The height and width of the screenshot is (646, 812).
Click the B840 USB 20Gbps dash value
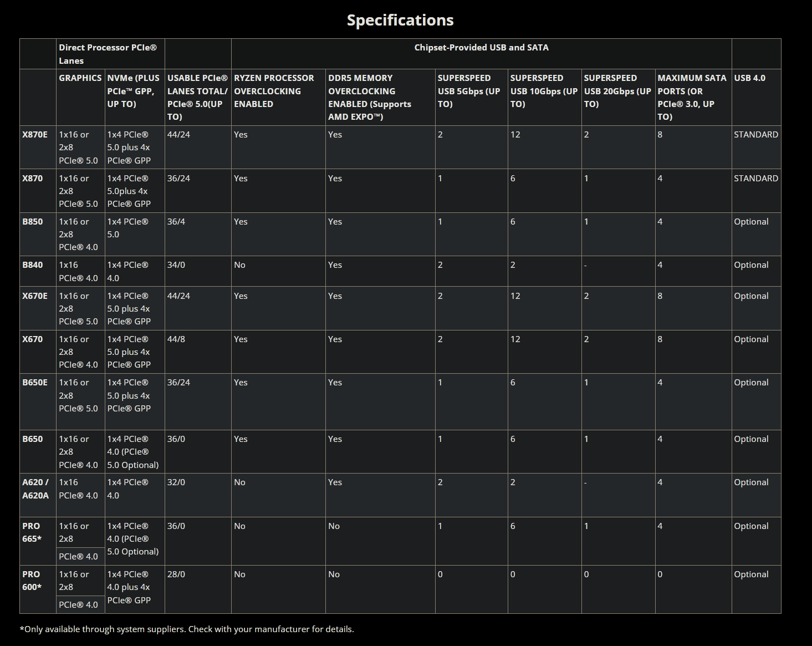pyautogui.click(x=585, y=266)
